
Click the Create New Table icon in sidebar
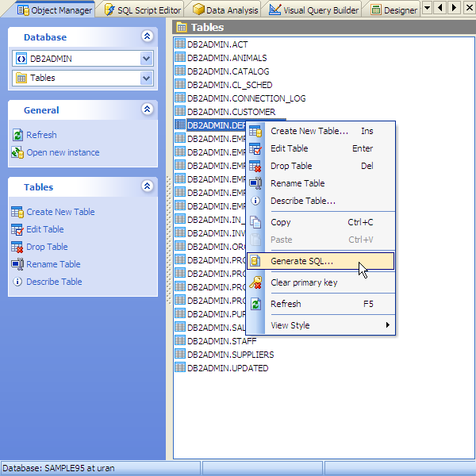[x=17, y=212]
